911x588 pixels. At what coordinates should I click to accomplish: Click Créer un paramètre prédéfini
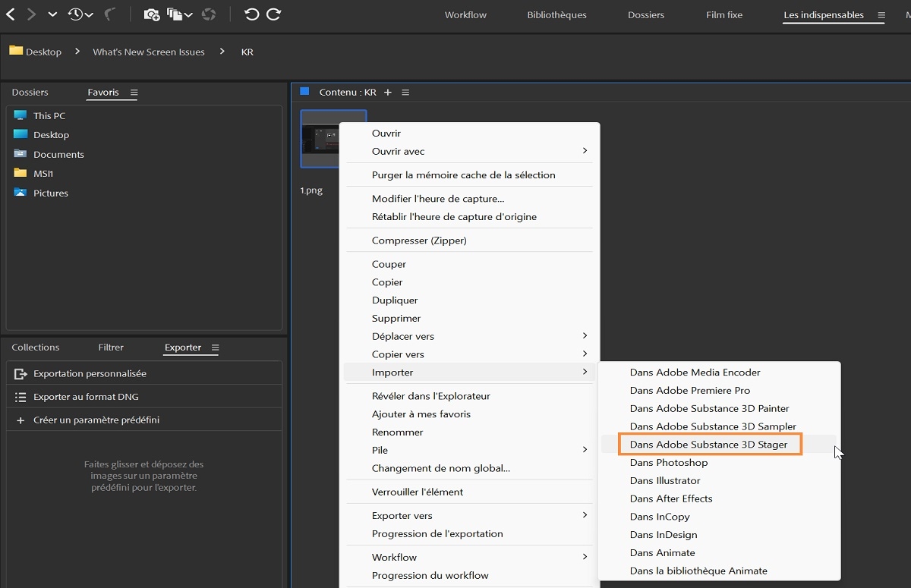pyautogui.click(x=96, y=420)
